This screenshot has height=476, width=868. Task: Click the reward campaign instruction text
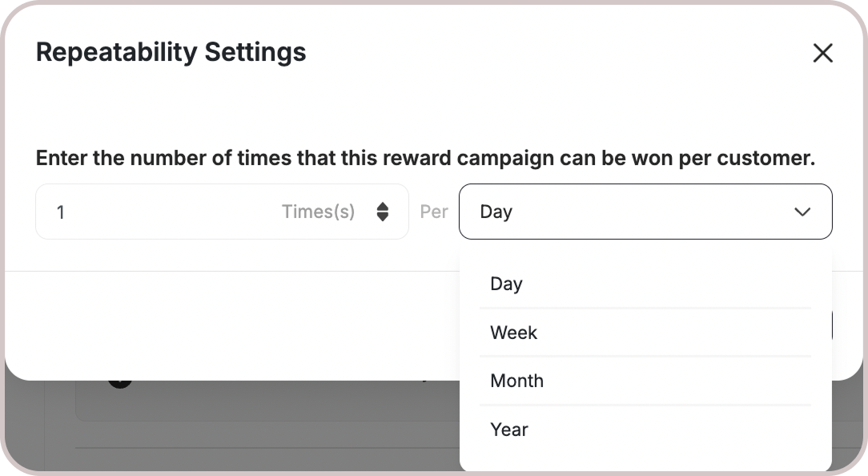pyautogui.click(x=425, y=158)
